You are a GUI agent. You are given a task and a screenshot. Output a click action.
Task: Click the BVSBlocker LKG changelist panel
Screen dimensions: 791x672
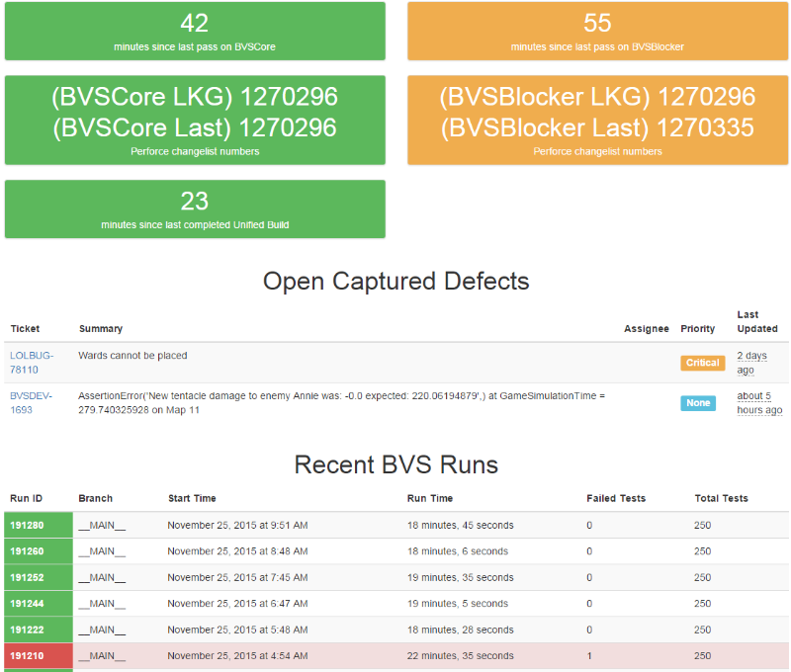click(x=597, y=120)
